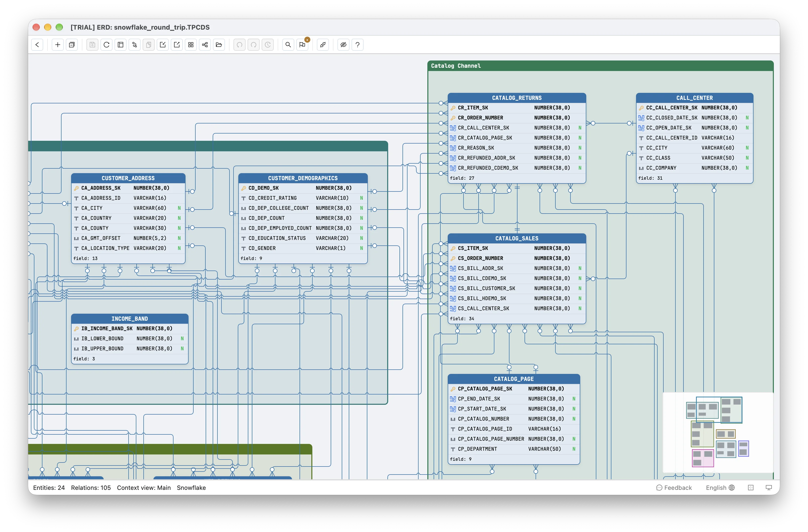Open the flags icon with orange badge

coord(302,44)
